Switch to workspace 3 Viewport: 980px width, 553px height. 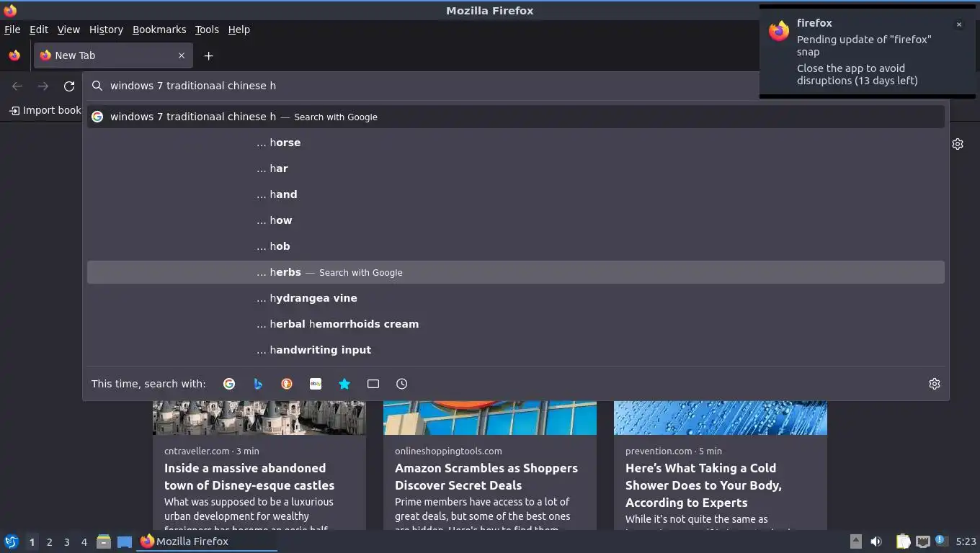(66, 542)
